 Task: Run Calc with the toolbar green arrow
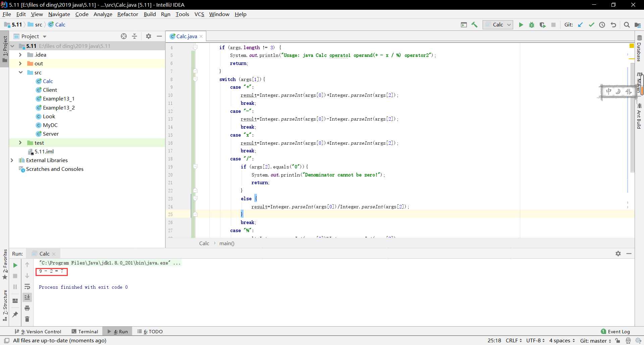click(521, 25)
